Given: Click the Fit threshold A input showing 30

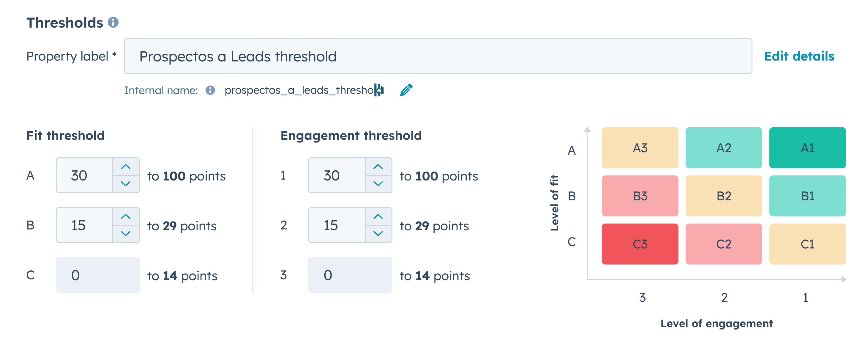Looking at the screenshot, I should (85, 175).
